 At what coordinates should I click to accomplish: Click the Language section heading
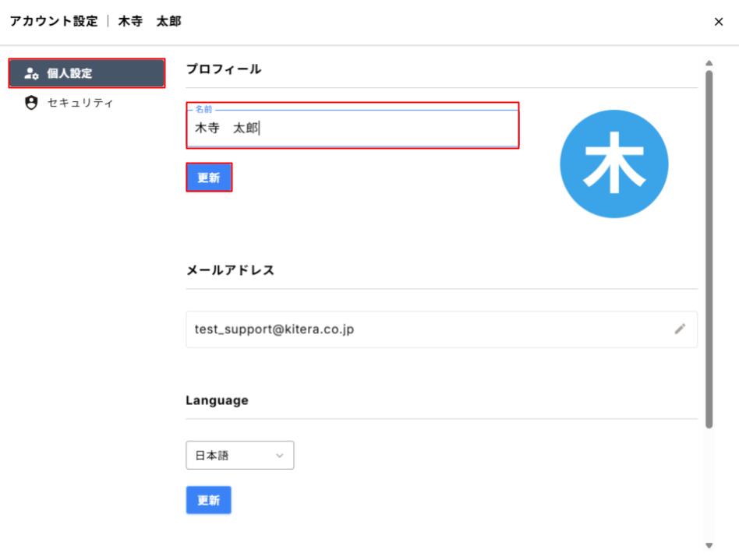(x=217, y=400)
